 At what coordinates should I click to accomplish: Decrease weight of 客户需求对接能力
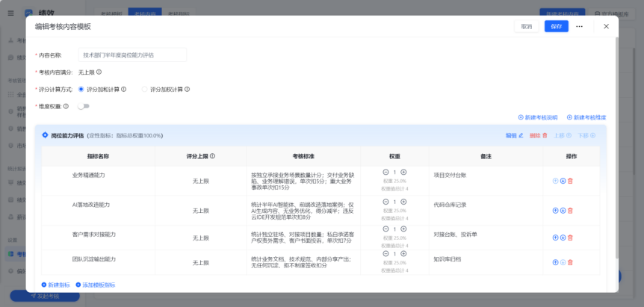click(386, 229)
